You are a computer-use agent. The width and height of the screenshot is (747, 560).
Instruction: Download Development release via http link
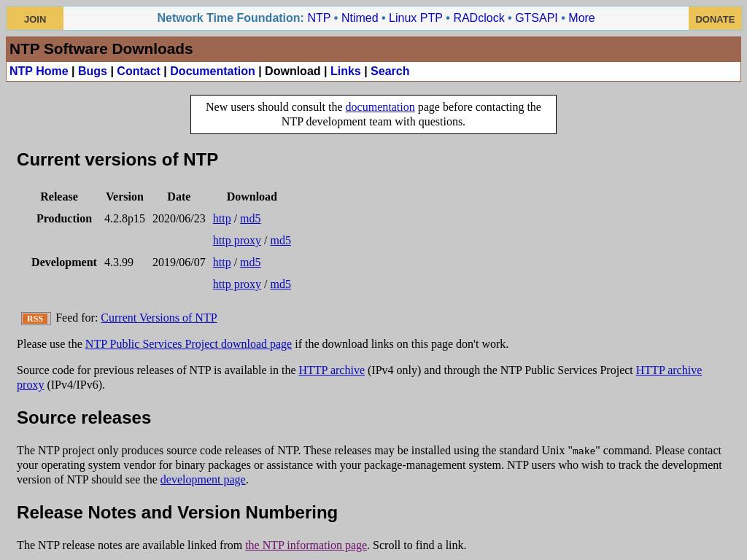(222, 262)
